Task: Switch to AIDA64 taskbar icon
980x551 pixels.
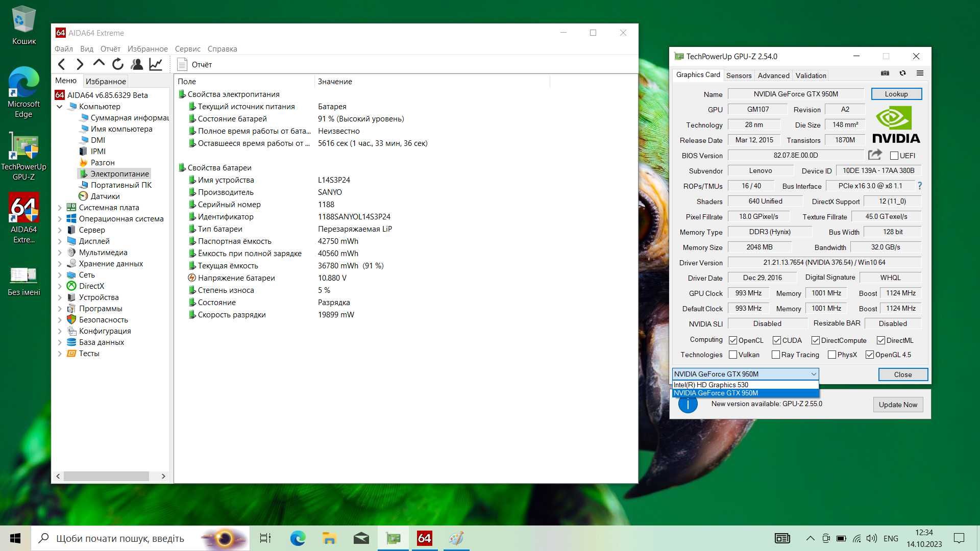Action: [x=425, y=538]
